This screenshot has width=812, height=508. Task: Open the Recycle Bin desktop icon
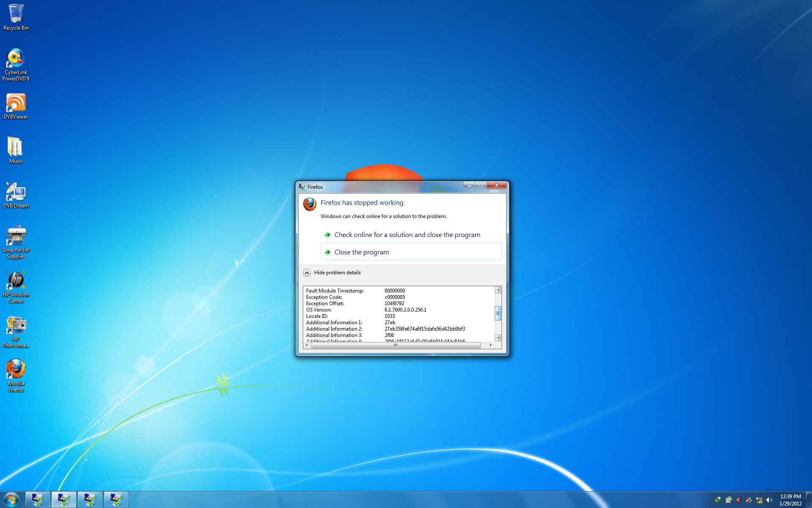pyautogui.click(x=16, y=17)
